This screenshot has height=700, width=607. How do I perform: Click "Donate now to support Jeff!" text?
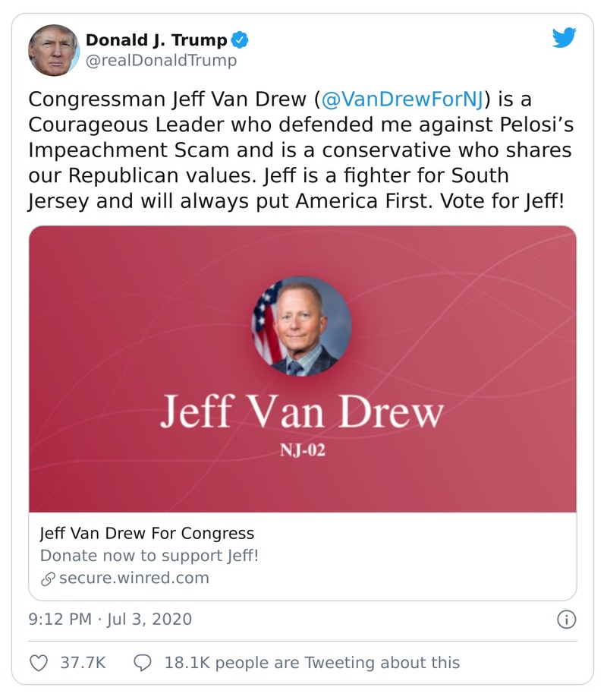(149, 555)
